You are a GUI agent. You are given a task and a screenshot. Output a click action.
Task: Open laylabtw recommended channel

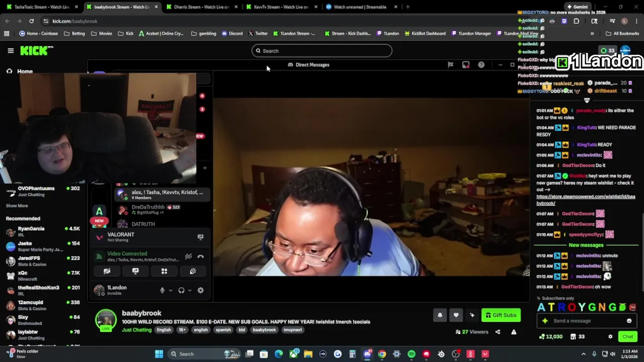point(43,334)
